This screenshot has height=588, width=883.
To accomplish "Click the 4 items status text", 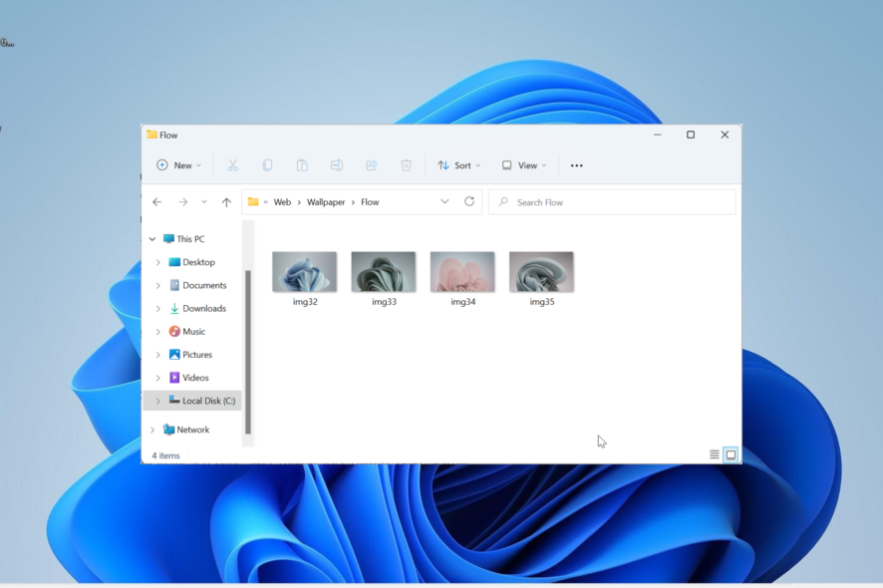I will (x=165, y=455).
